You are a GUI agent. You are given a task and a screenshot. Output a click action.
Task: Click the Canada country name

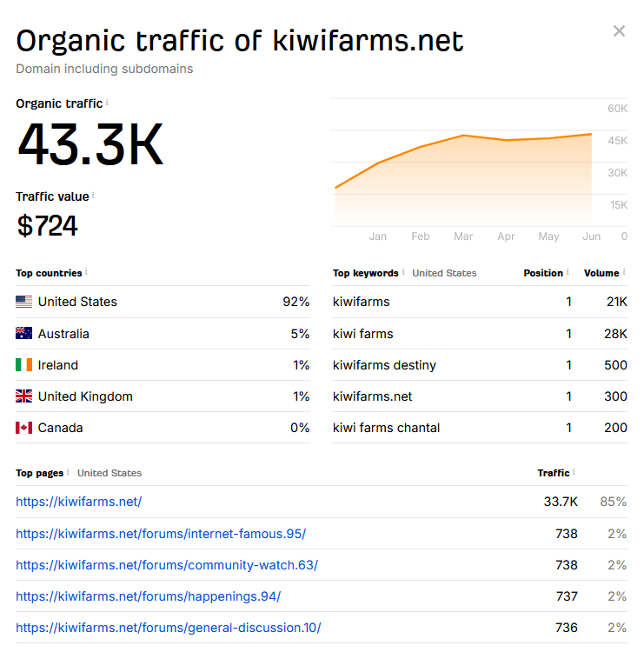coord(60,428)
